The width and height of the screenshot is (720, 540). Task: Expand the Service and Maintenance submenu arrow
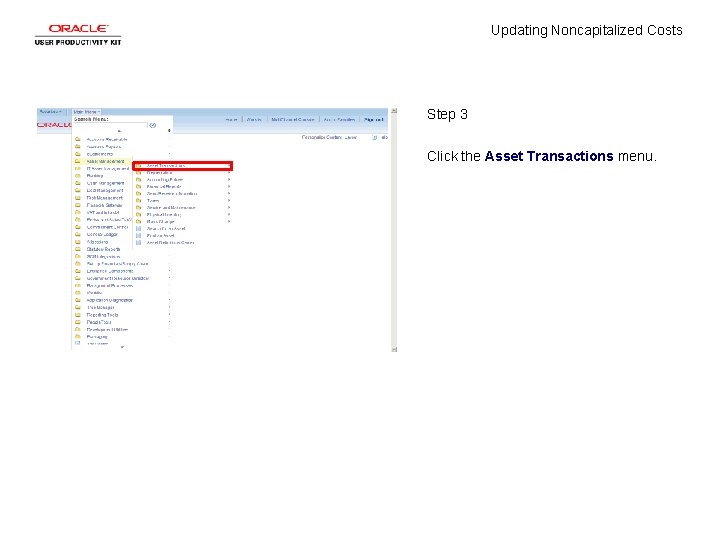tap(229, 208)
